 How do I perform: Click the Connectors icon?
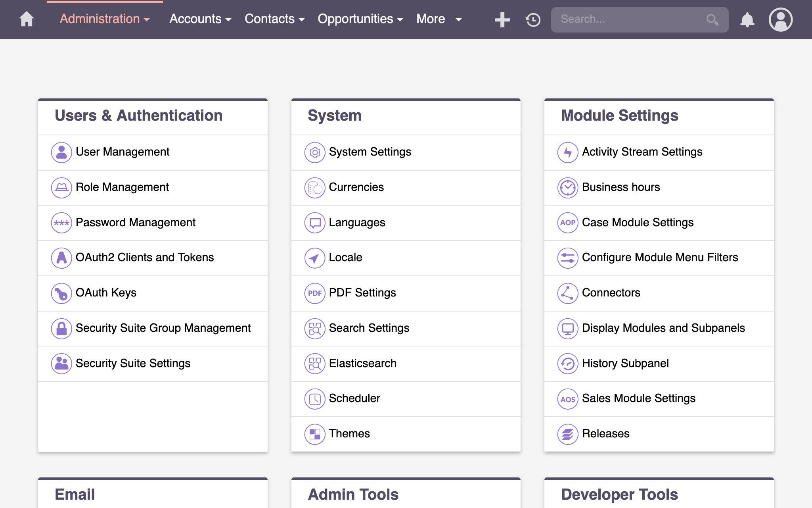(x=568, y=293)
